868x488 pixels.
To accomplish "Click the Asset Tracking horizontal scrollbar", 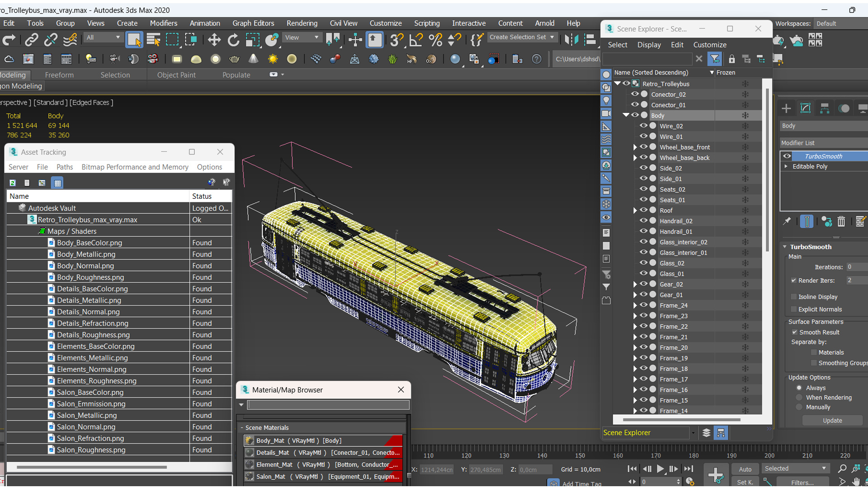I will click(92, 467).
